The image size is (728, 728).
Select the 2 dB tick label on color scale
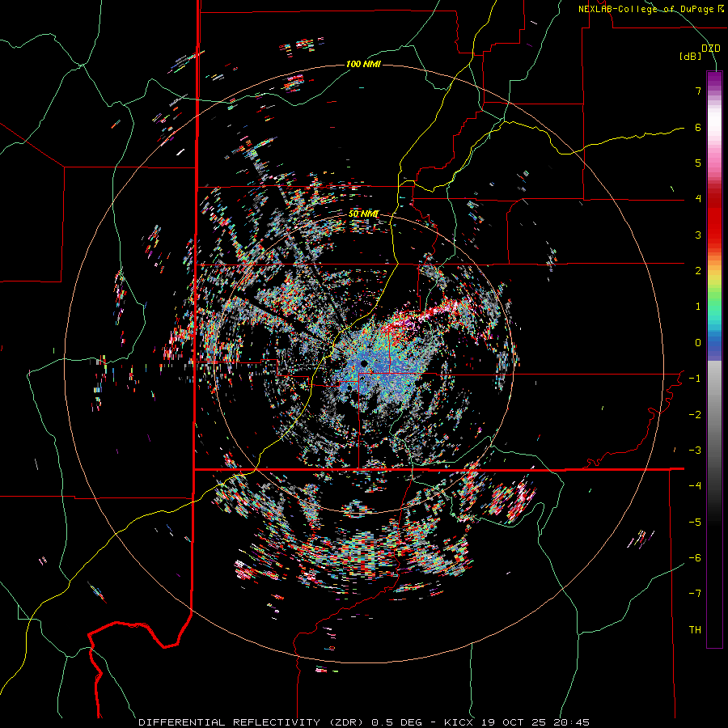698,271
